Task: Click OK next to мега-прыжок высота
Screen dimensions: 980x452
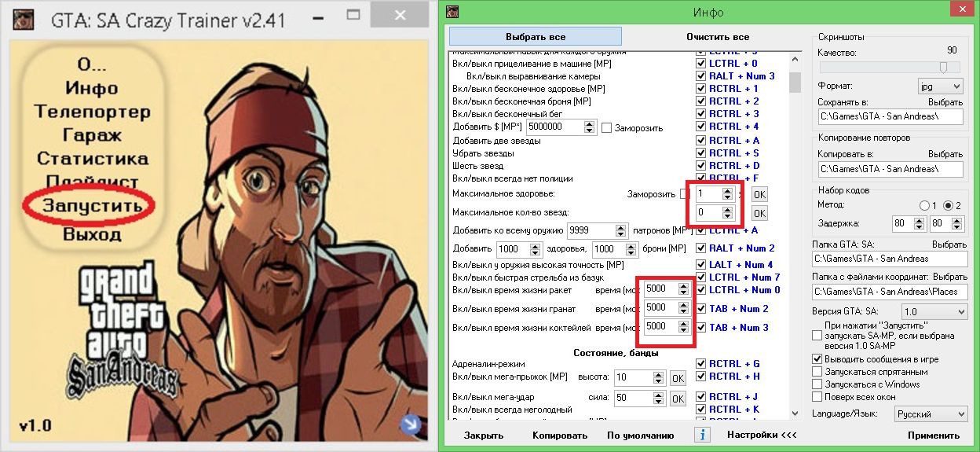Action: coord(678,378)
